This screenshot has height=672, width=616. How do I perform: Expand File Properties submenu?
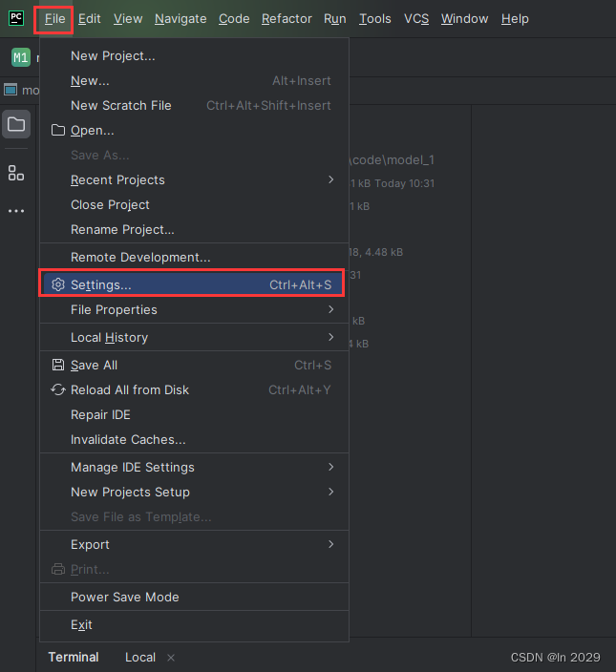(194, 310)
